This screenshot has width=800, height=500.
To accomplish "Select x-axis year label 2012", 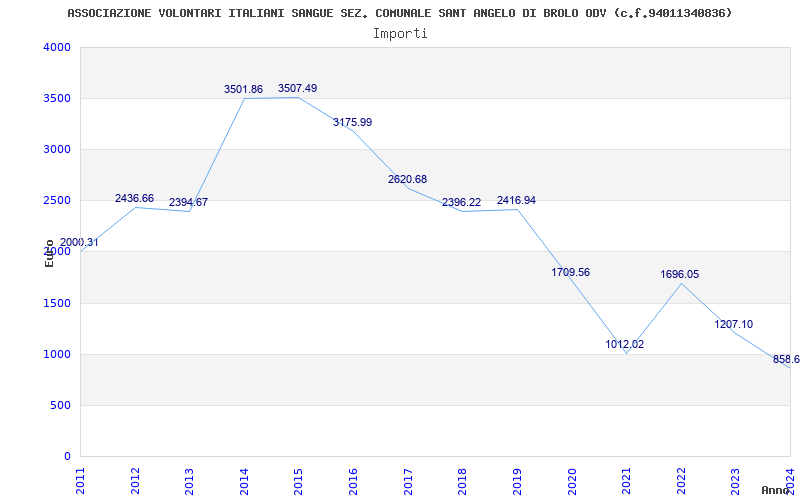I will pyautogui.click(x=135, y=481).
